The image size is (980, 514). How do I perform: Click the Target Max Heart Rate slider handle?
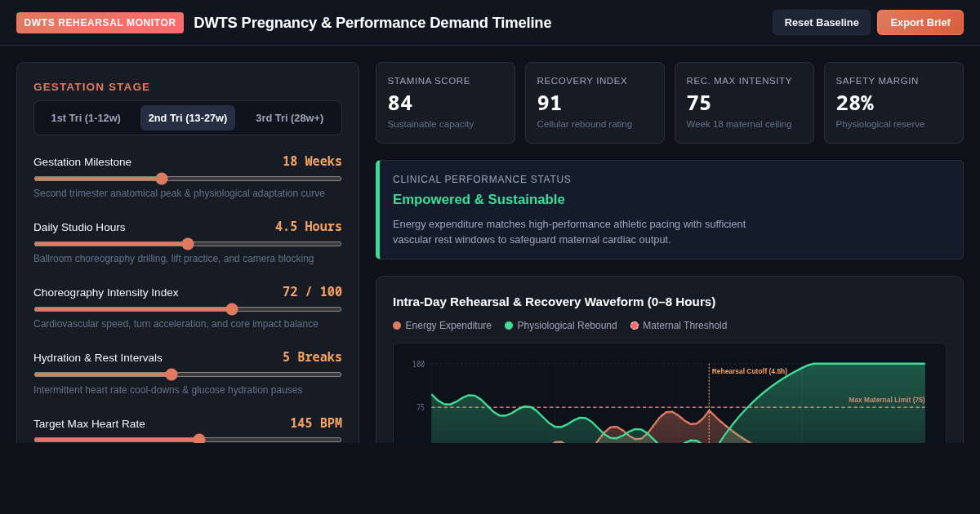(199, 440)
